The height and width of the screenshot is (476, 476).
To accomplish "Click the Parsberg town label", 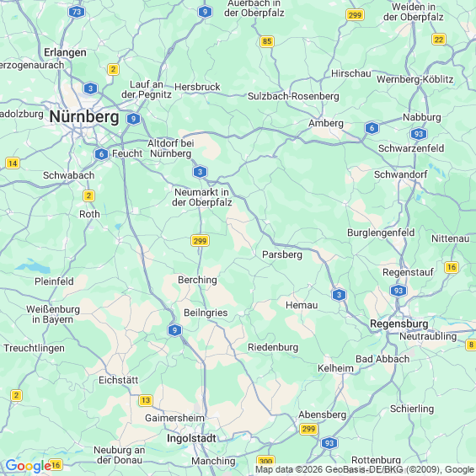I will (282, 254).
